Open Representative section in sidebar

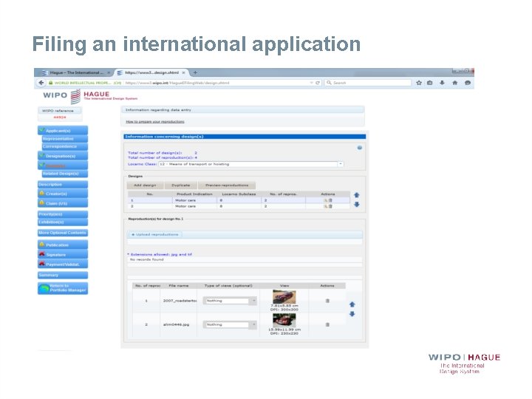(64, 139)
